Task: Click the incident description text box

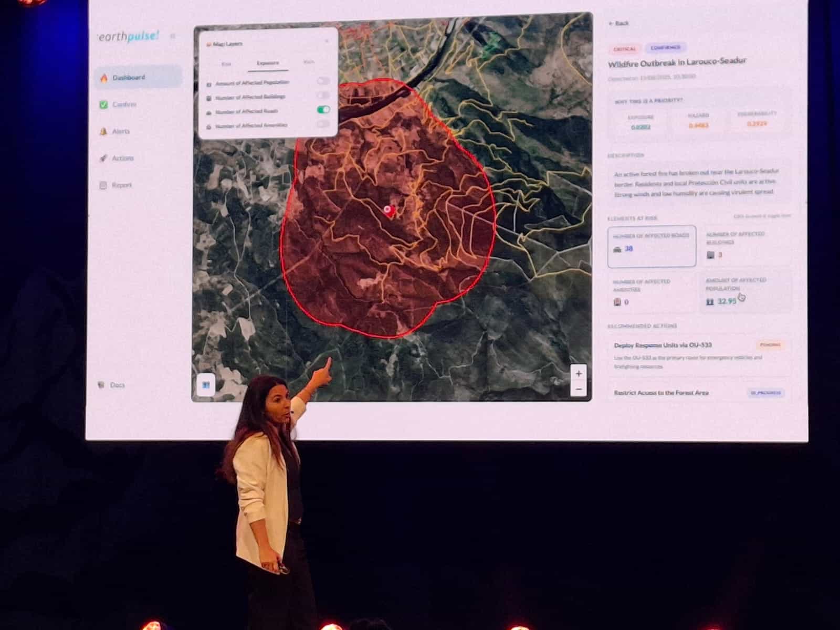Action: click(699, 182)
